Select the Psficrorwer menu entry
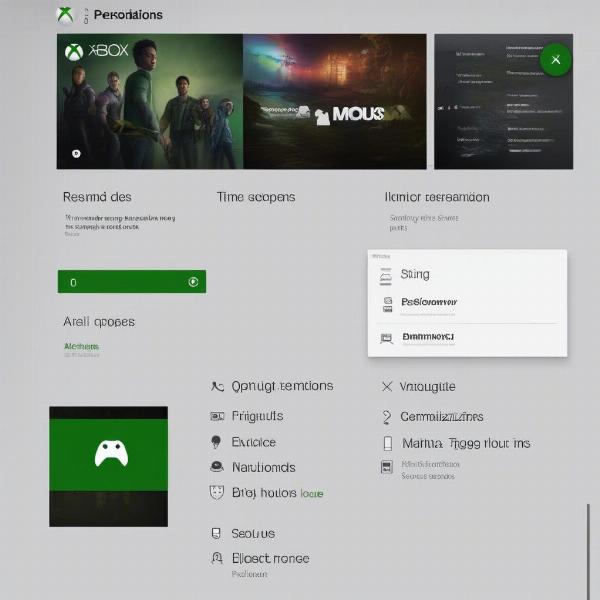 pyautogui.click(x=429, y=302)
